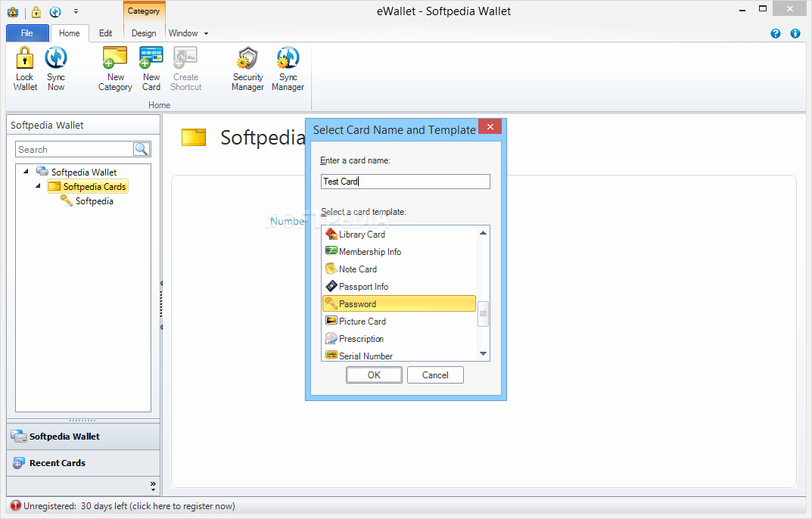Open the File menu
The width and height of the screenshot is (812, 519).
point(27,33)
